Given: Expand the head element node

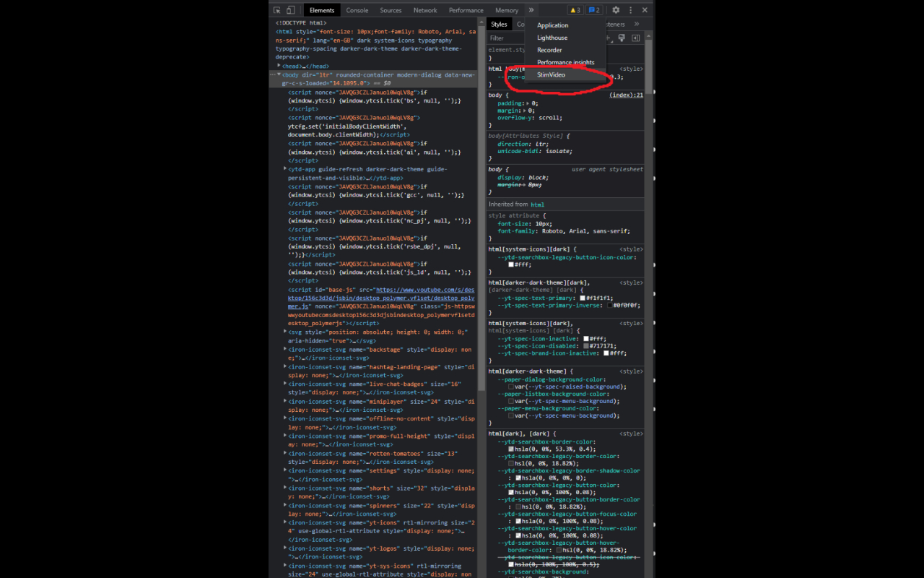Looking at the screenshot, I should coord(279,66).
